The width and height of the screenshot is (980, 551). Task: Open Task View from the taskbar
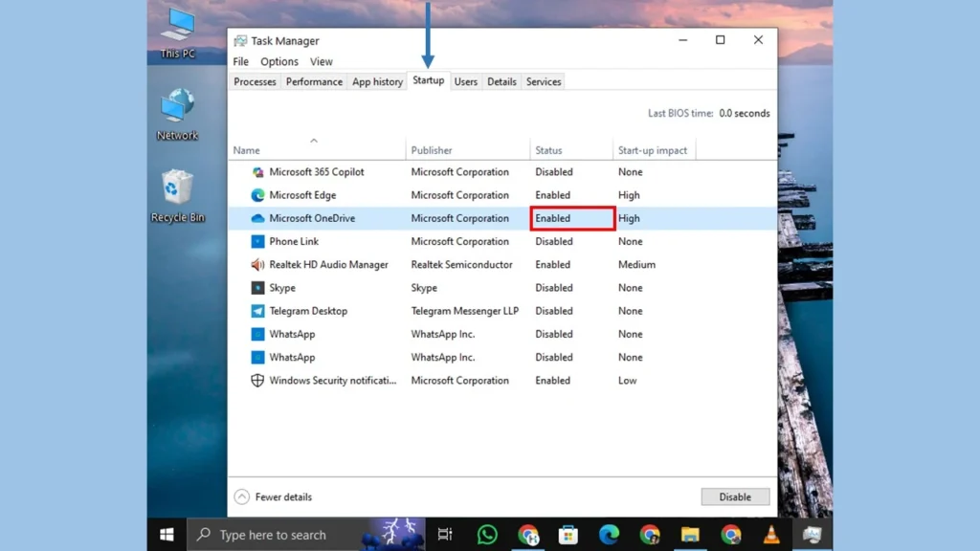[444, 535]
